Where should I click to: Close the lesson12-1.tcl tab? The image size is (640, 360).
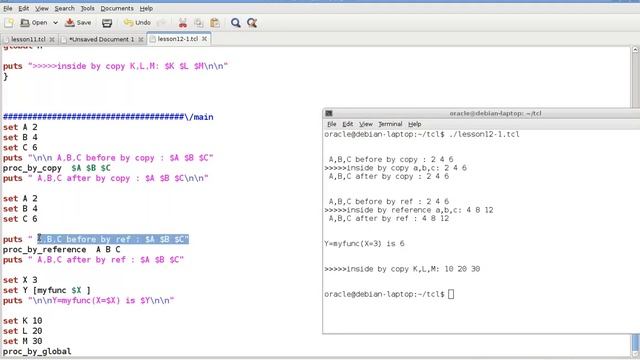pos(204,39)
